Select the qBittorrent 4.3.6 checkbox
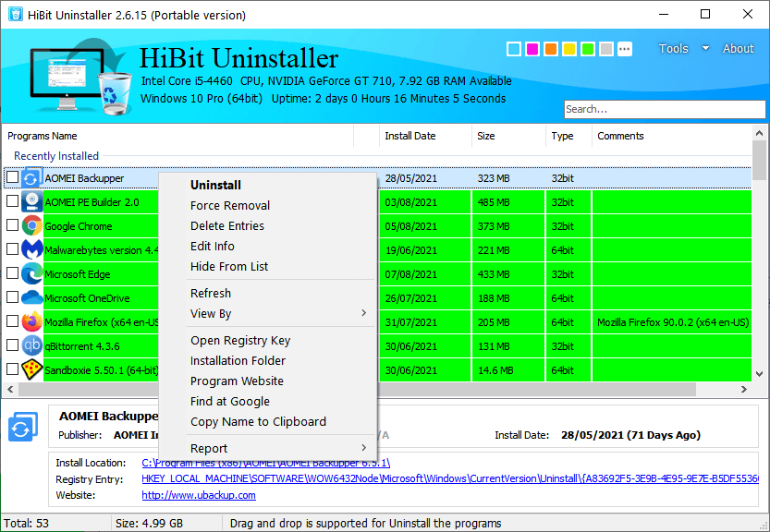Viewport: 770px width, 532px height. pos(12,345)
